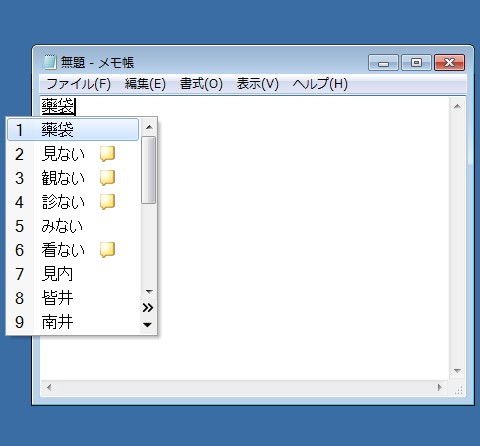
Task: Click the Notepad horizontal scroll right arrow
Action: pyautogui.click(x=439, y=387)
